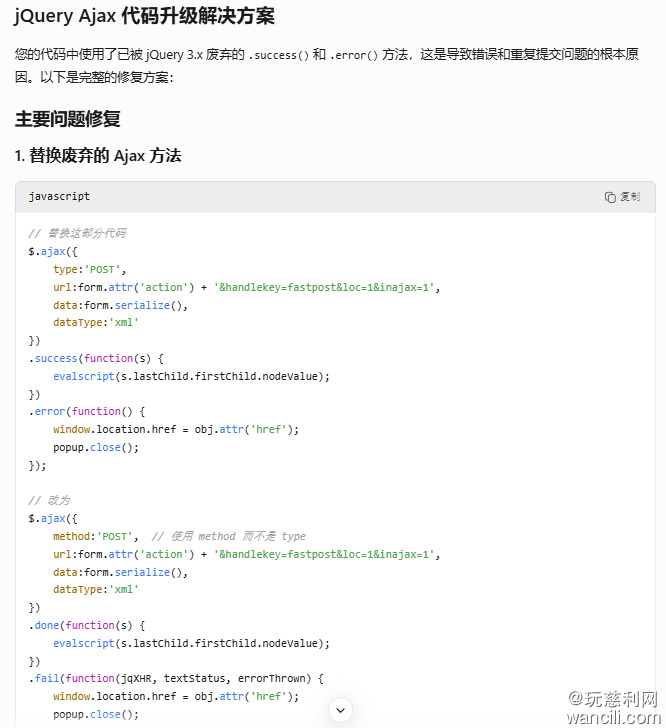Click the '.success(function(s) {' line
The width and height of the screenshot is (666, 728).
coord(96,358)
